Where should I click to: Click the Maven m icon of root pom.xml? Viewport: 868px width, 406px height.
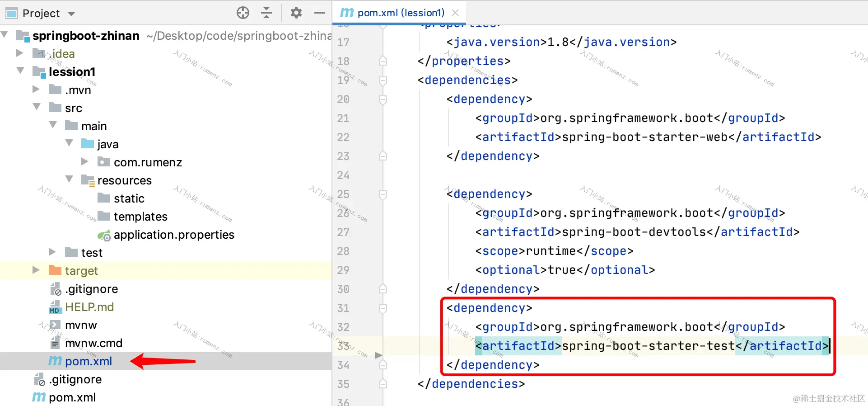[39, 397]
